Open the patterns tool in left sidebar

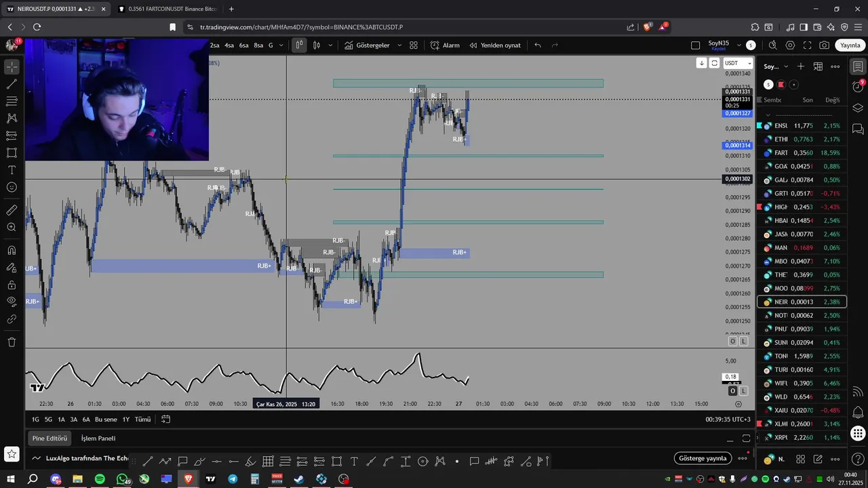12,118
